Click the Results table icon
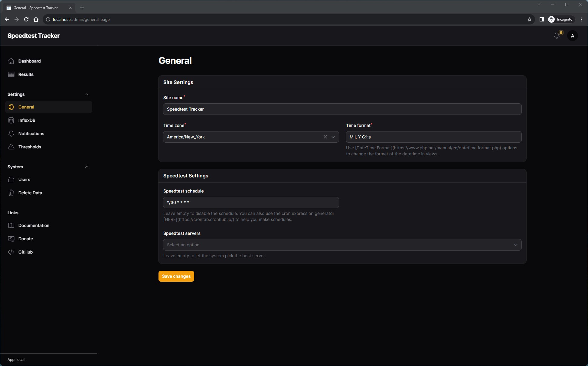 11,74
